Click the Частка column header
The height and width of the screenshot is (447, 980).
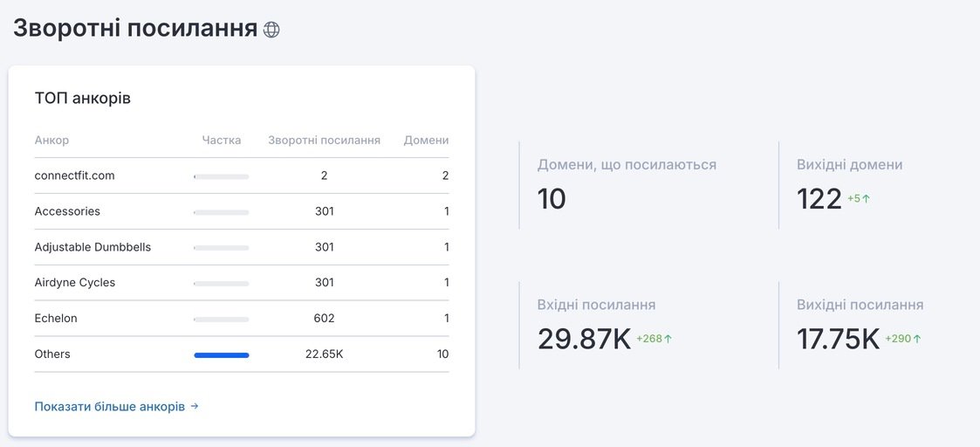point(222,140)
